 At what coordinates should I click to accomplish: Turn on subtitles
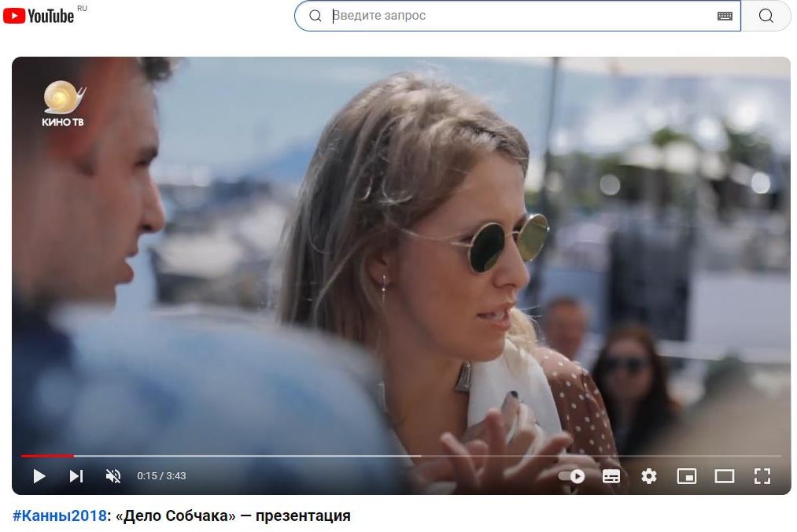(x=611, y=476)
